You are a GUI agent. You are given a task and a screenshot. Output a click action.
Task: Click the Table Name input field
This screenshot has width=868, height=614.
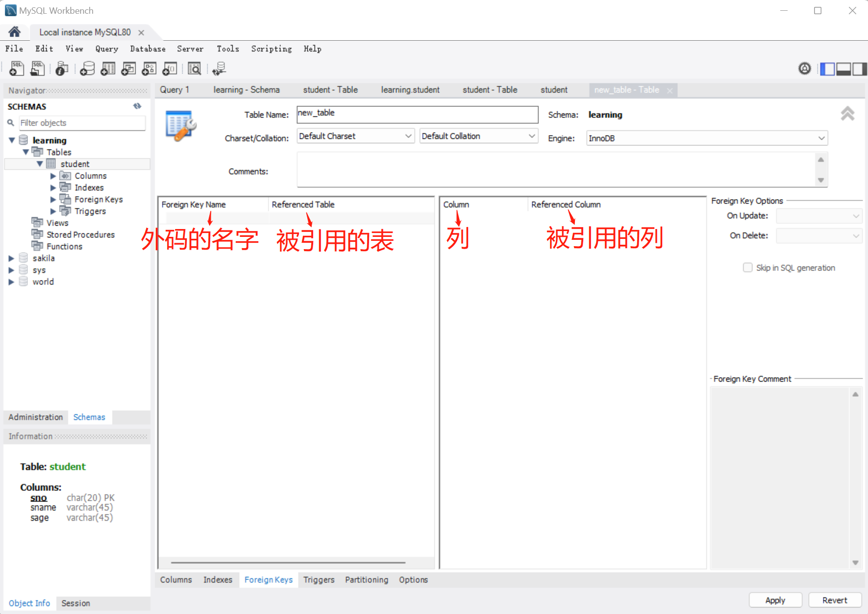[x=417, y=114]
